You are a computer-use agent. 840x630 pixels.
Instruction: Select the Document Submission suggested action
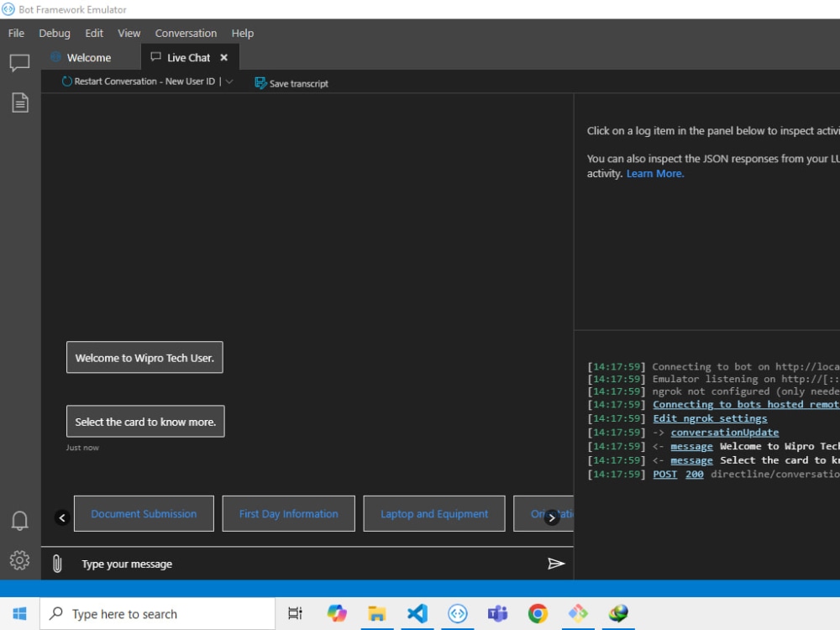143,513
